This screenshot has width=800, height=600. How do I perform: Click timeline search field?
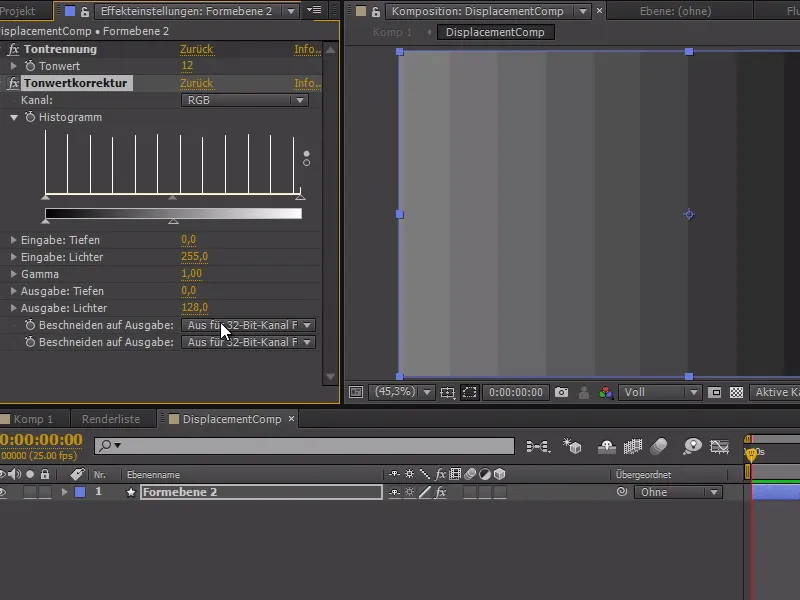305,446
